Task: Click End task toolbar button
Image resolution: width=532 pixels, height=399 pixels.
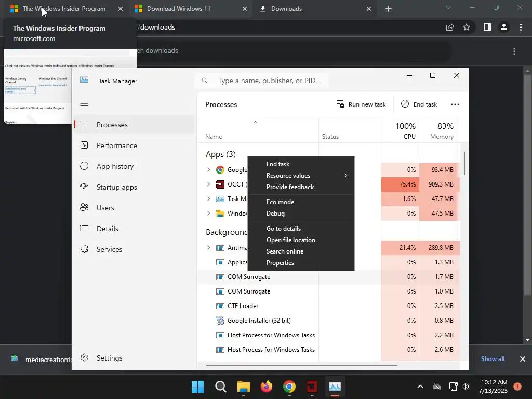Action: (419, 104)
